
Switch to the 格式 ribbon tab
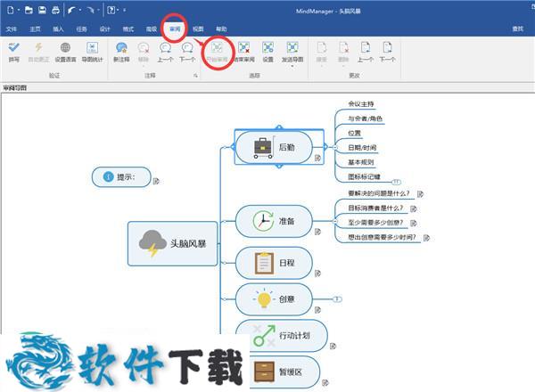128,29
